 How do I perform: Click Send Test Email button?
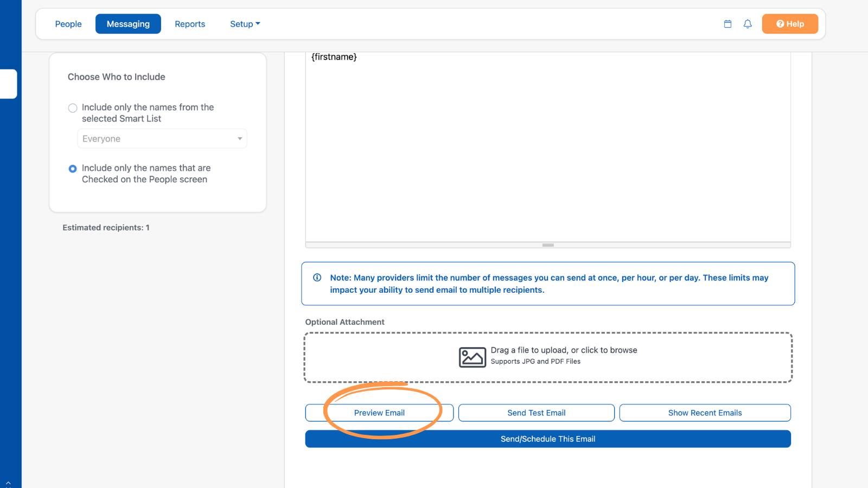pos(537,413)
